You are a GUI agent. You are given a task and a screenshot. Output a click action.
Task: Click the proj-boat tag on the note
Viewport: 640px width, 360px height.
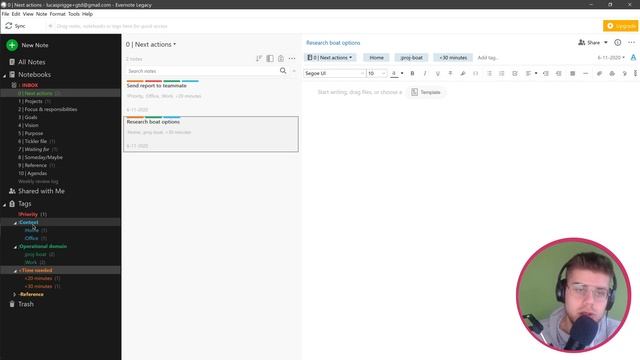tap(411, 58)
